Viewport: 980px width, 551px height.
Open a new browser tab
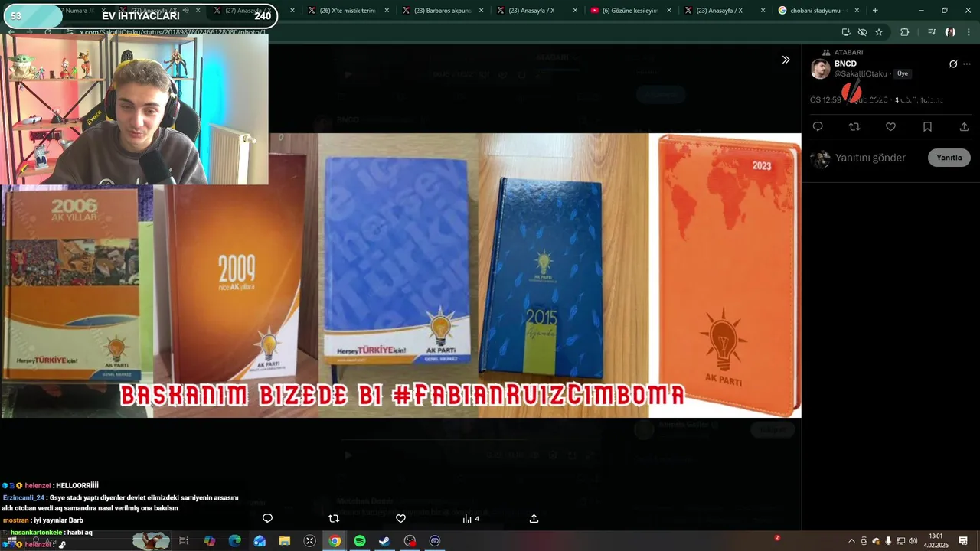coord(875,11)
